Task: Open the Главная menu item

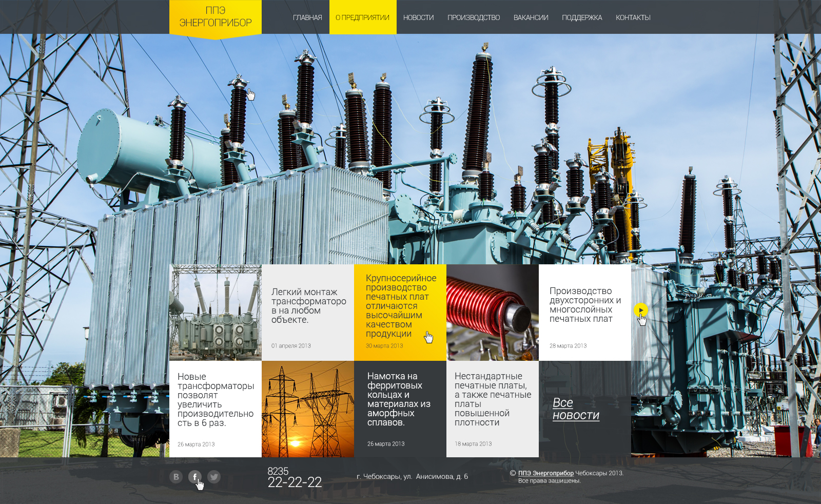Action: 307,17
